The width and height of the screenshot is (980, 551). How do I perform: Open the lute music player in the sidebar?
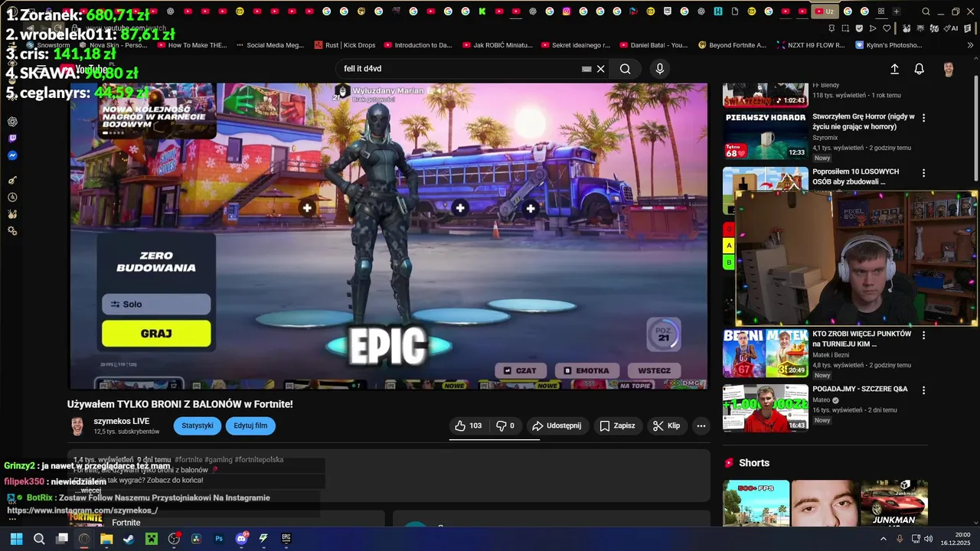[x=12, y=180]
